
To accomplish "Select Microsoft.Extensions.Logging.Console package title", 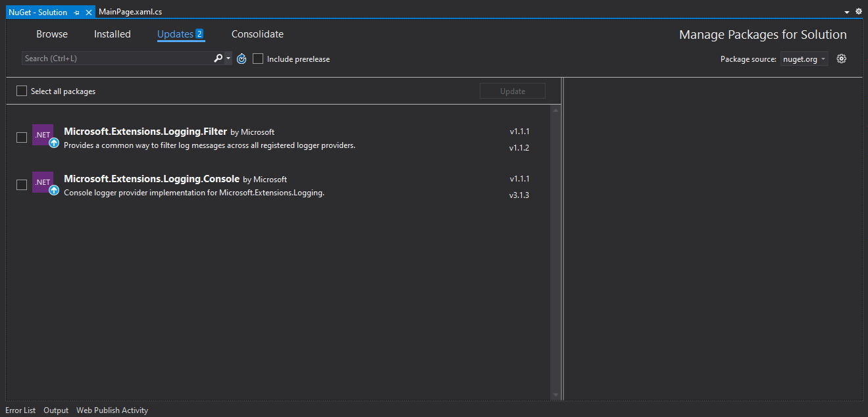I will 151,179.
